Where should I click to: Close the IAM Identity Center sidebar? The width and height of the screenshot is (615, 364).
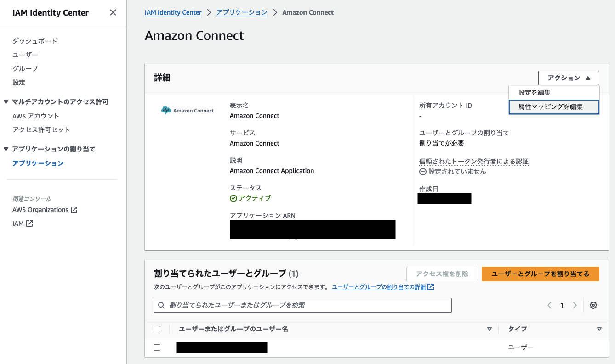point(113,12)
